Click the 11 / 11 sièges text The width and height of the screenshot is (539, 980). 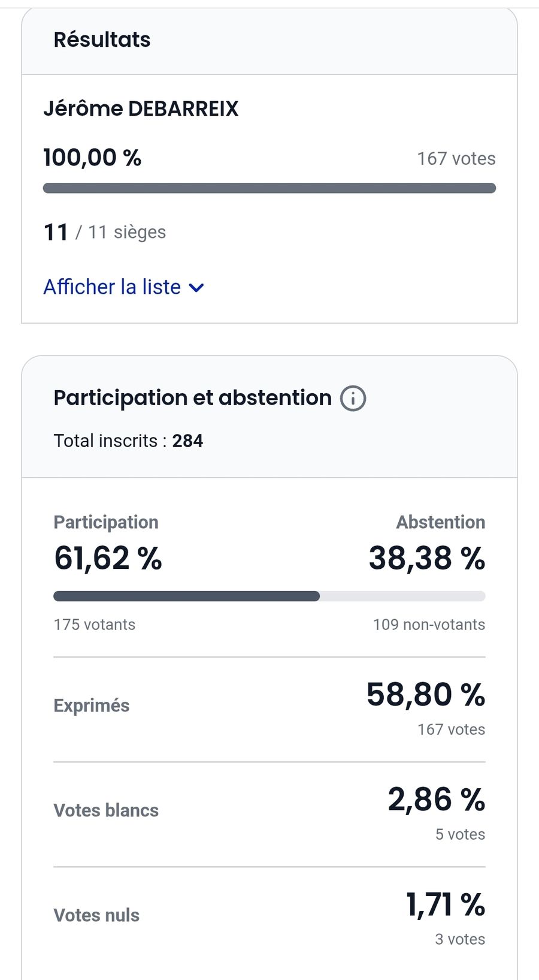[x=105, y=232]
